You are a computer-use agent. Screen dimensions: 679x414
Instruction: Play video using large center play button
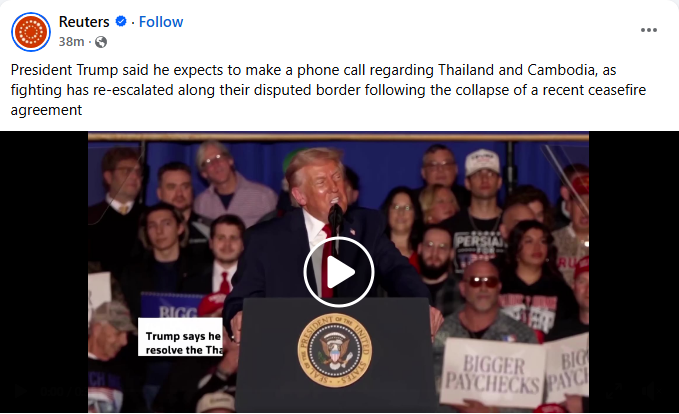(339, 272)
